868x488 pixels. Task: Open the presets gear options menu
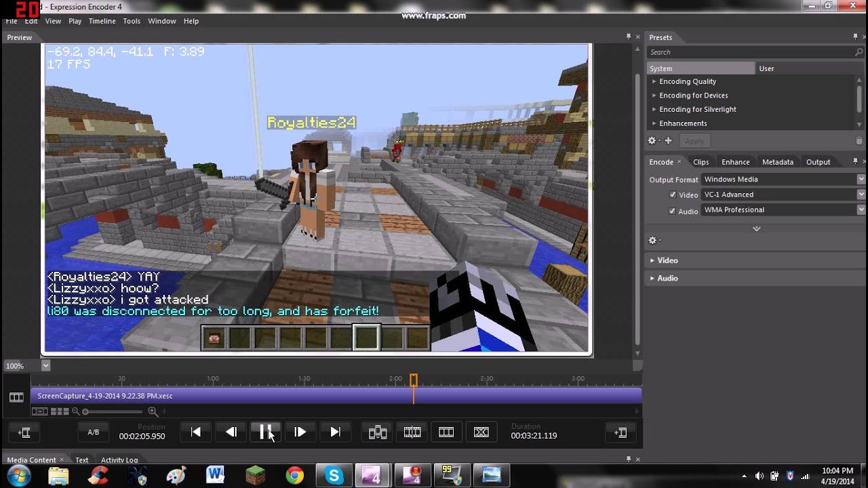coord(652,141)
